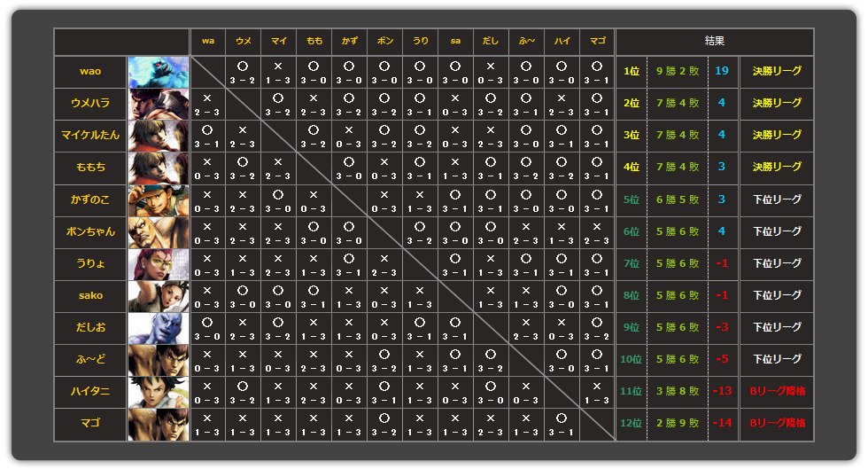The image size is (868, 469).
Task: Click the 12位 rank cell
Action: click(632, 423)
